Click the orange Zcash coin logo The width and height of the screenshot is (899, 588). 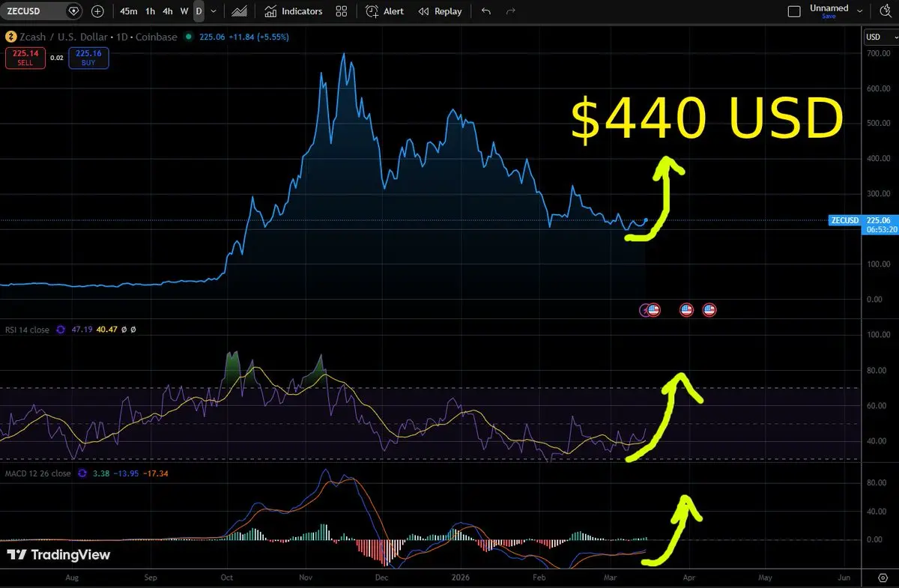tap(10, 37)
